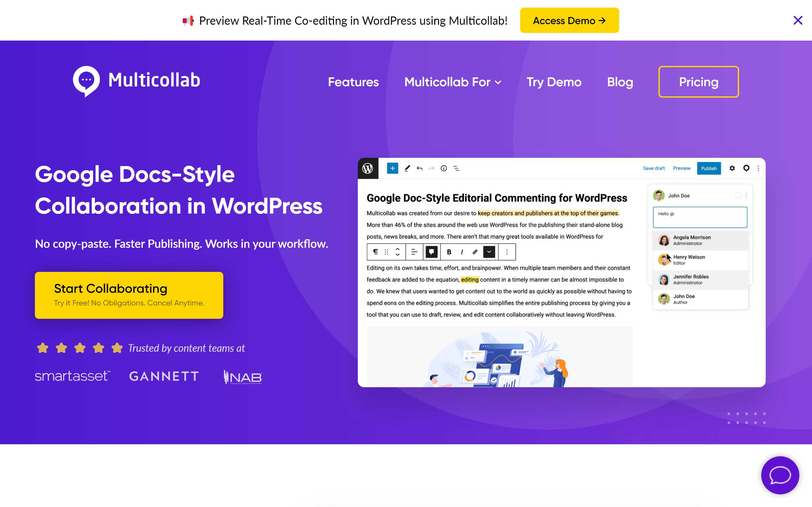Open the dark dropdown arrow in block toolbar
Viewport: 812px width, 507px height.
(x=489, y=252)
